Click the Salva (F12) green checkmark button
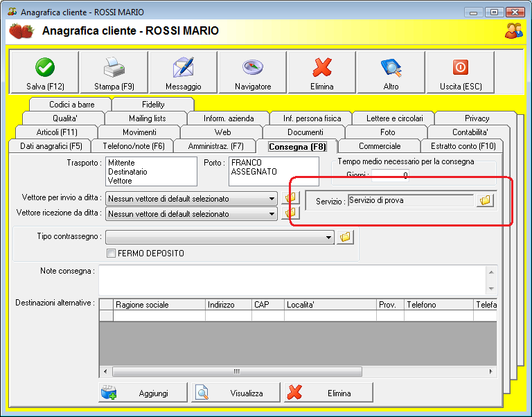532x417 pixels. pos(45,72)
